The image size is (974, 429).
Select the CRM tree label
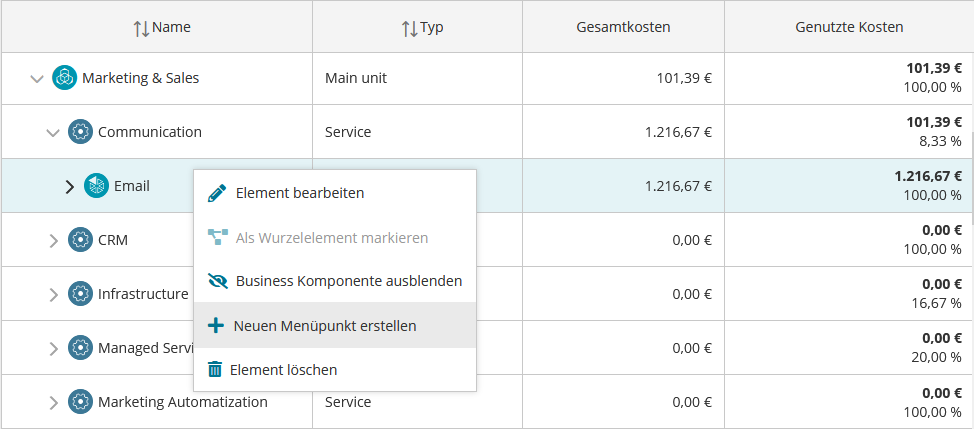pyautogui.click(x=113, y=240)
